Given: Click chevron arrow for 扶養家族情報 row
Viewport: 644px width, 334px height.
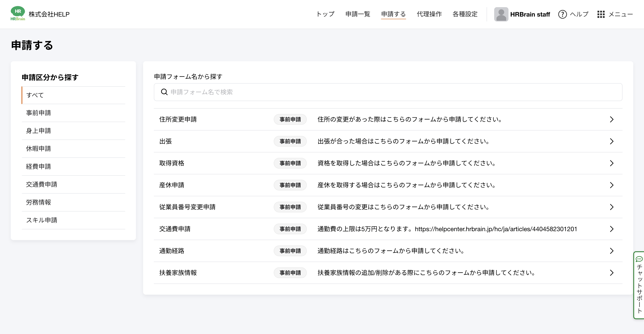Looking at the screenshot, I should tap(612, 273).
